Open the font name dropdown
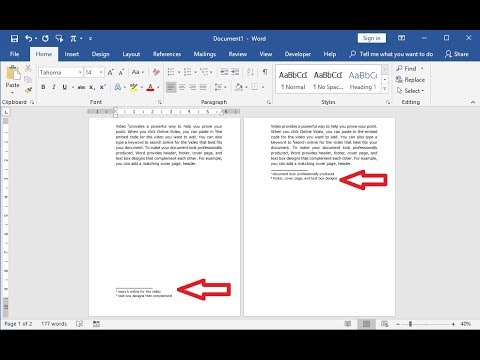Image resolution: width=480 pixels, height=360 pixels. 80,72
